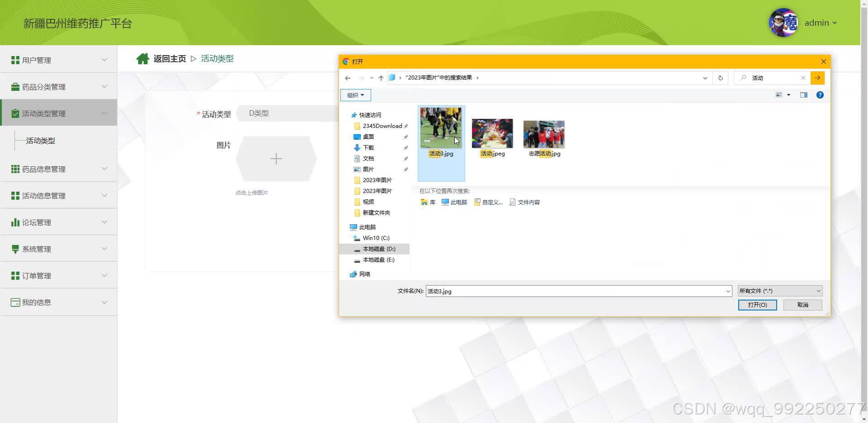
Task: Open the 所有文件 file type dropdown
Action: (780, 291)
